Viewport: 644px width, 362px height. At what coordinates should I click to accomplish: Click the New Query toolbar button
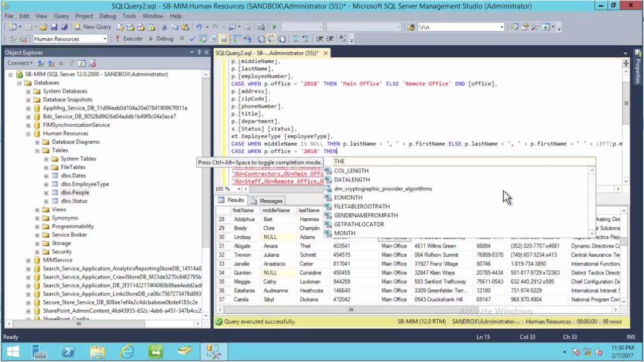[92, 27]
